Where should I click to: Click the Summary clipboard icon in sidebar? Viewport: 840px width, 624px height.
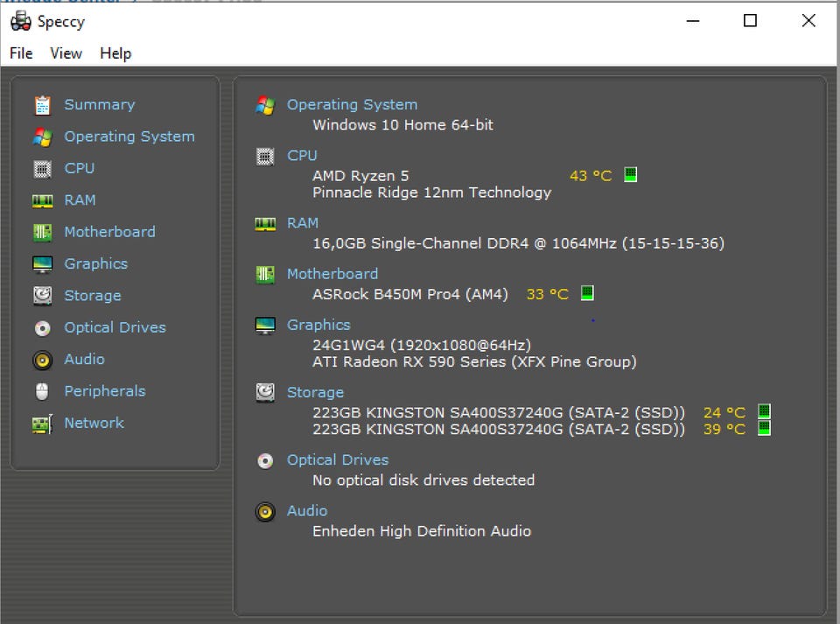point(42,105)
